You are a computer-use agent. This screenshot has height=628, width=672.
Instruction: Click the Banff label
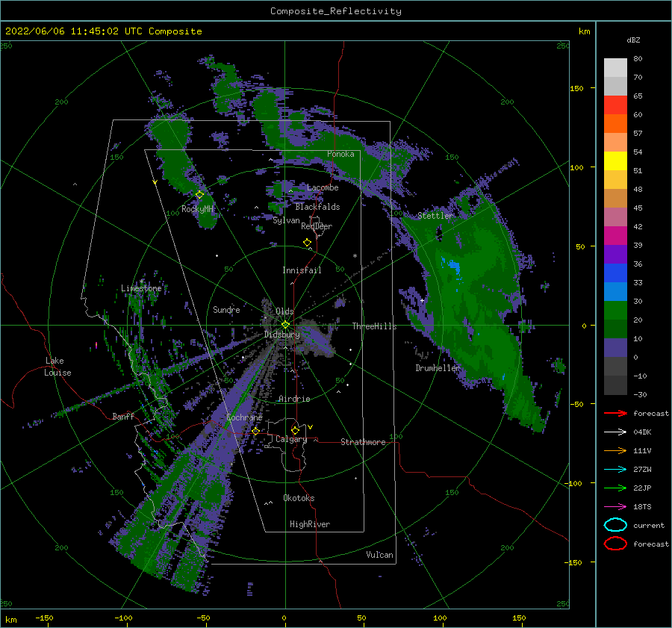tap(123, 416)
